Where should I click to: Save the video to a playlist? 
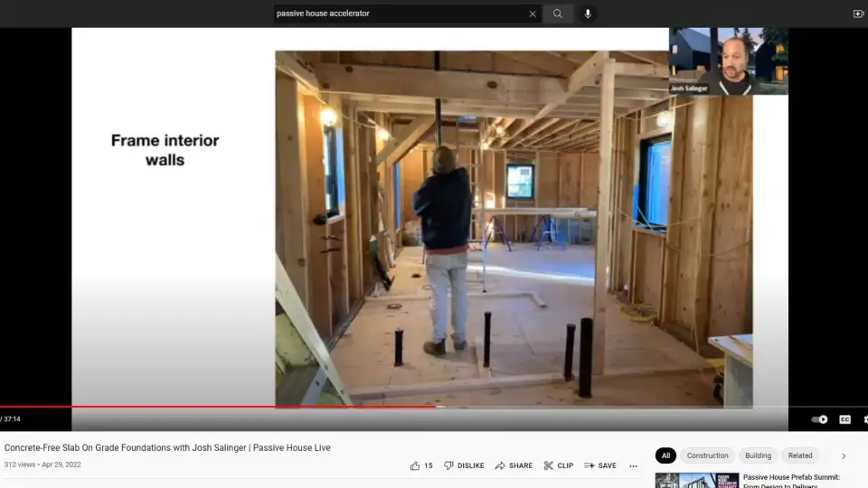click(600, 466)
